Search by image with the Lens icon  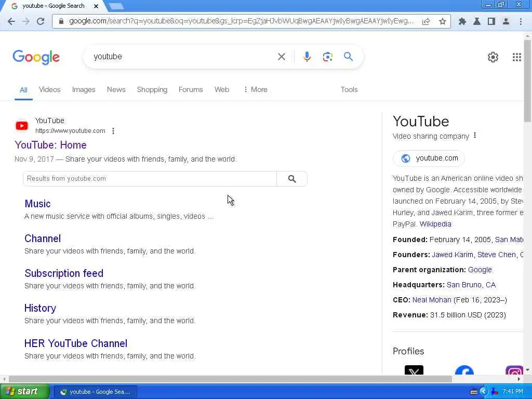tap(327, 57)
